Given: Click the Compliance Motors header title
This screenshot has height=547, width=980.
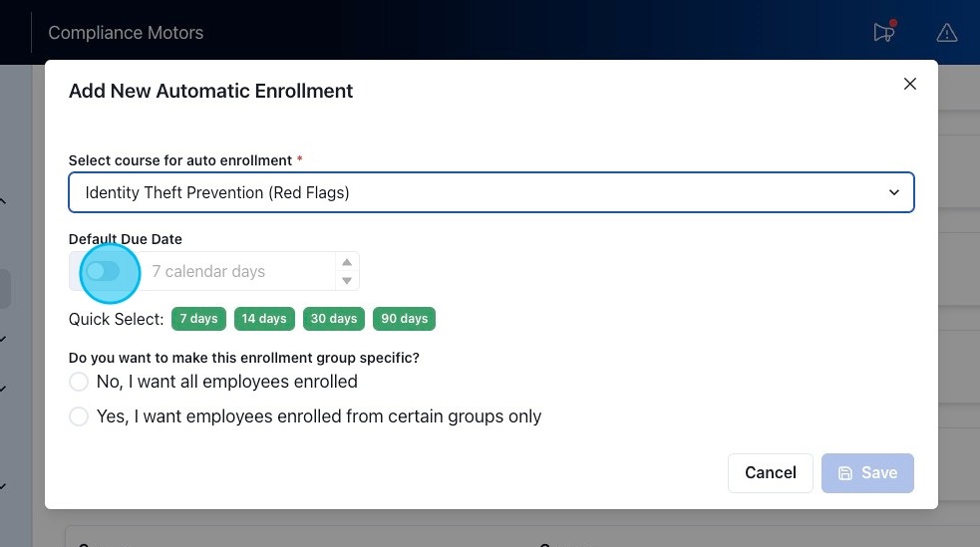Looking at the screenshot, I should (126, 33).
